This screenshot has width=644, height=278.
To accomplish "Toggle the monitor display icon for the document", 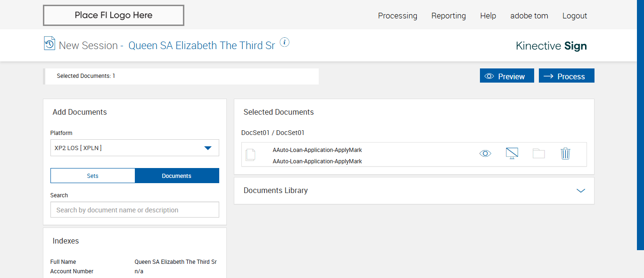I will tap(512, 153).
